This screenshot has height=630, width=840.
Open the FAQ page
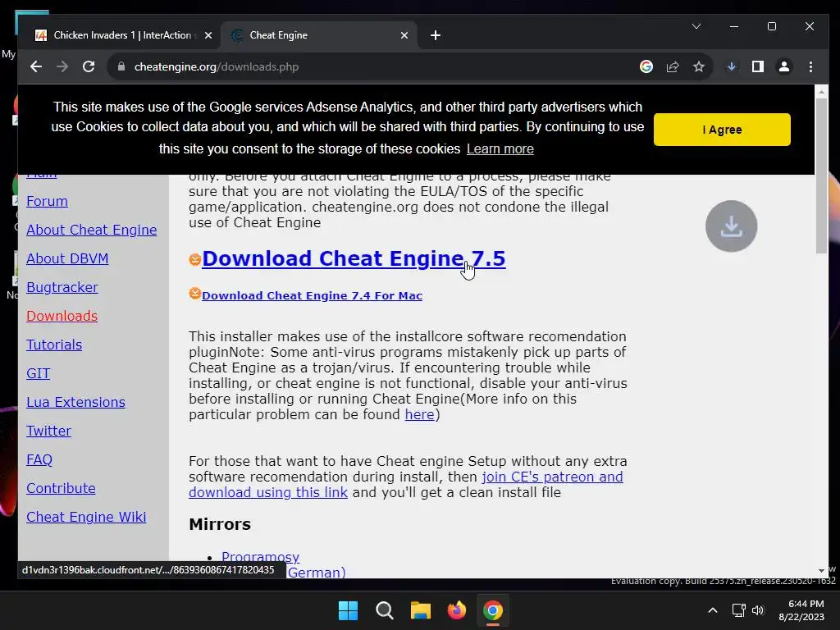[x=39, y=459]
